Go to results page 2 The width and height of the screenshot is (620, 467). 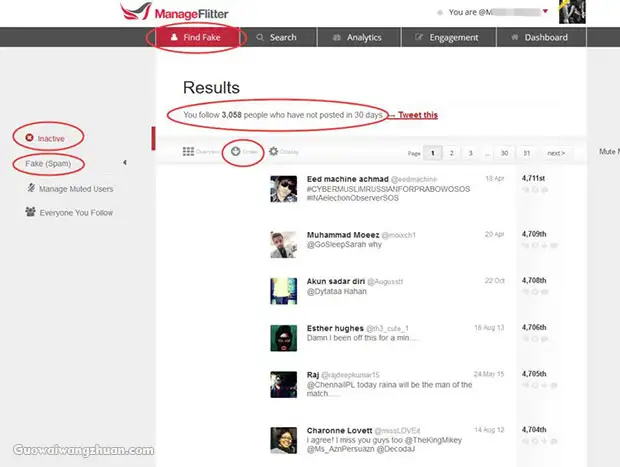click(452, 153)
